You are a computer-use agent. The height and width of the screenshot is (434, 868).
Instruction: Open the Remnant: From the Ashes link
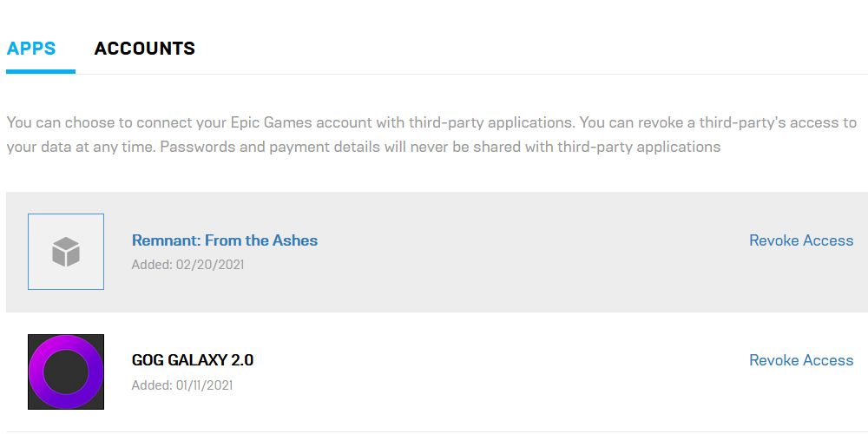point(225,240)
